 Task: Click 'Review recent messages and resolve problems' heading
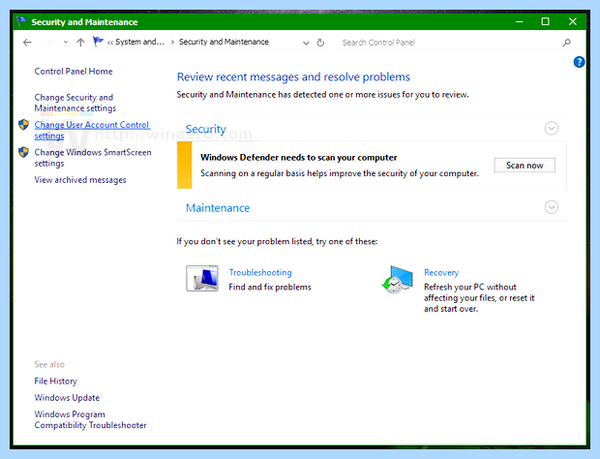pos(293,77)
